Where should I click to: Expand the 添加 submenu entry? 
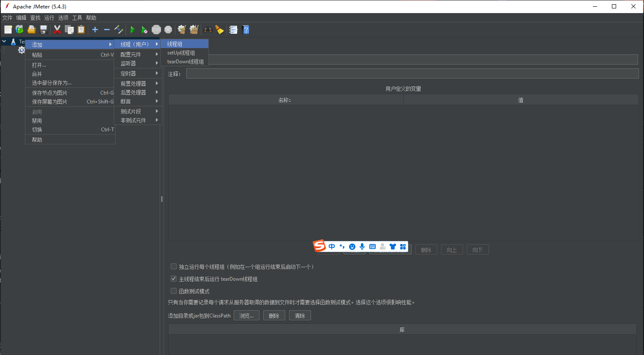[x=70, y=44]
